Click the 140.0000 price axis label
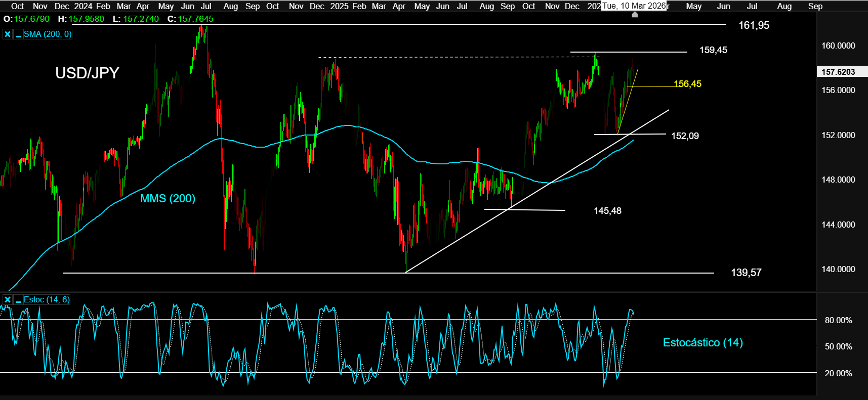Screen dimensions: 868x400 coord(838,269)
